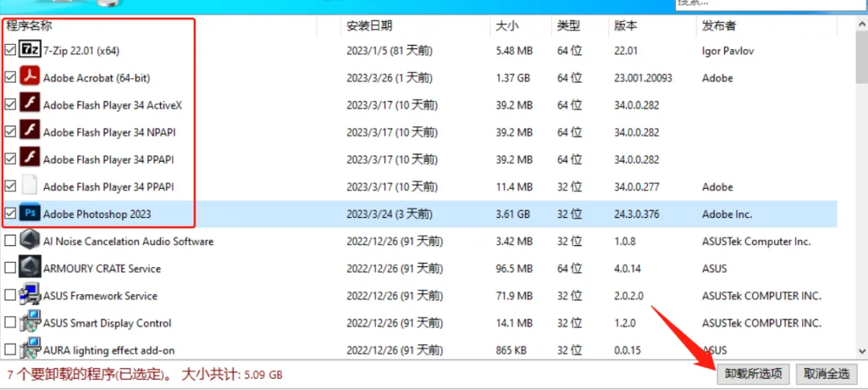
Task: Uncheck the Adobe Photoshop 2023 checkbox
Action: pyautogui.click(x=10, y=214)
